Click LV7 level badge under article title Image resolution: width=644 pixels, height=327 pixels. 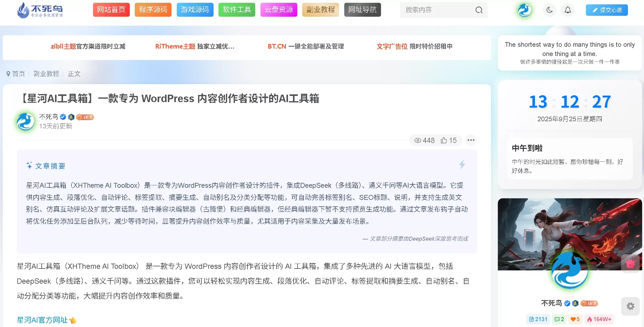coord(85,117)
